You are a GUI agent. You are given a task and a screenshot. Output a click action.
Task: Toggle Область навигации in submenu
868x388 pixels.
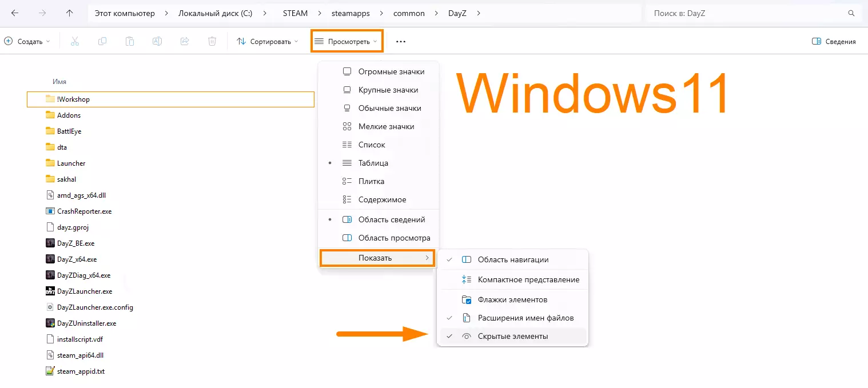tap(512, 259)
